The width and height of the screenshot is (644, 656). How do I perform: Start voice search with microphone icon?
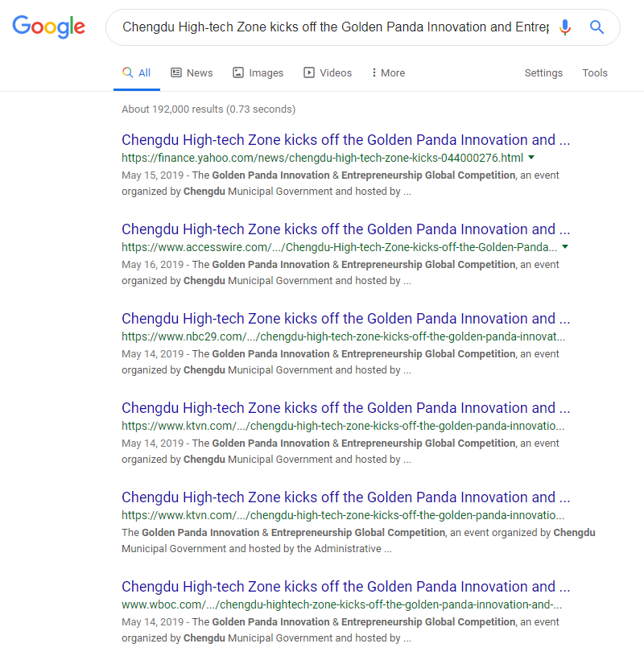(x=565, y=27)
